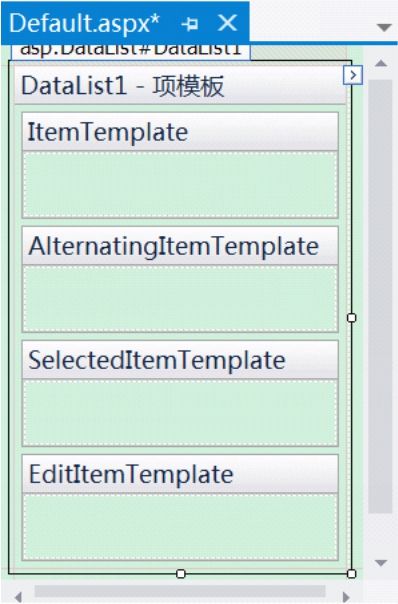The height and width of the screenshot is (604, 398).
Task: Select the EditItemTemplate header
Action: click(x=180, y=474)
